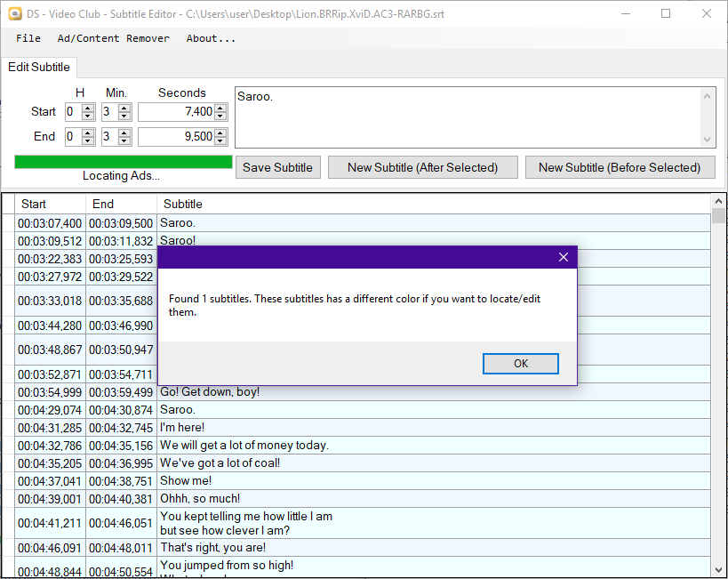Click the Start hour input field
This screenshot has height=579, width=728.
tap(74, 112)
